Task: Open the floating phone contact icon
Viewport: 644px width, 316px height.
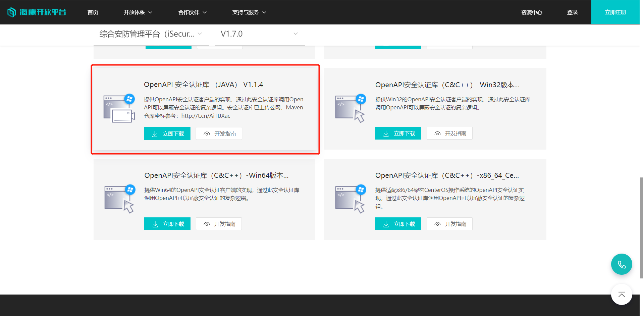Action: [621, 264]
